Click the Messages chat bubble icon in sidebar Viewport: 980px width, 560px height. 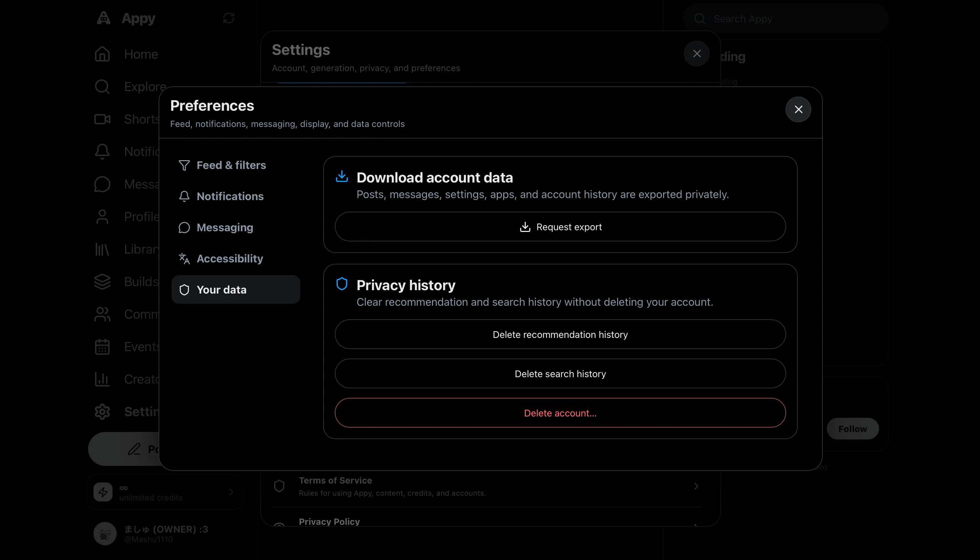pyautogui.click(x=102, y=184)
